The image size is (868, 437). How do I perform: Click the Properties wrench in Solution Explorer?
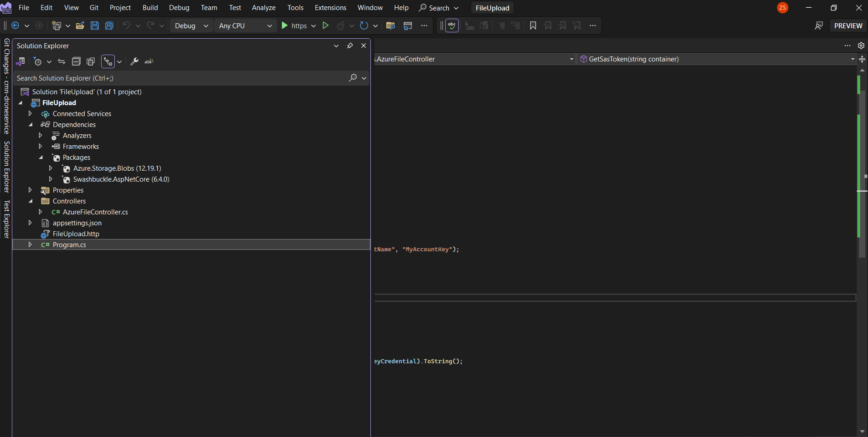[135, 61]
